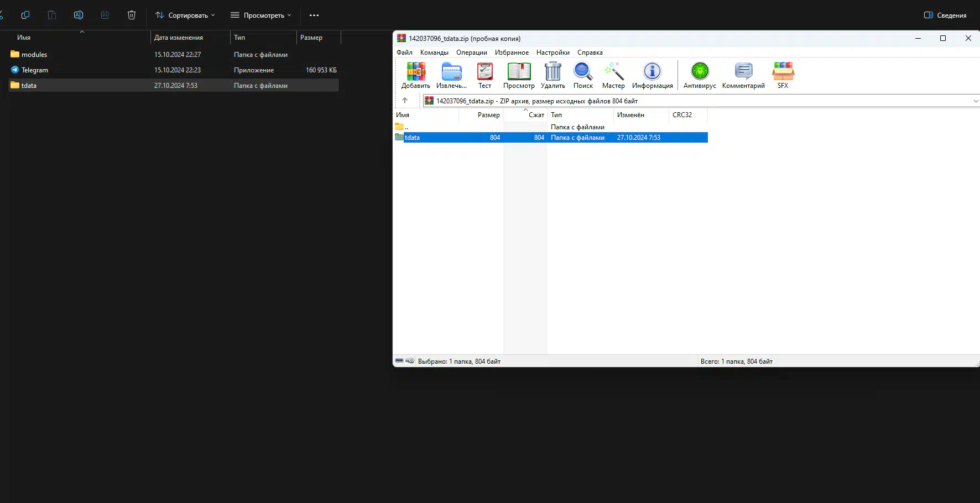Select the modules folder in Explorer
Screen dimensions: 980x503
34,55
